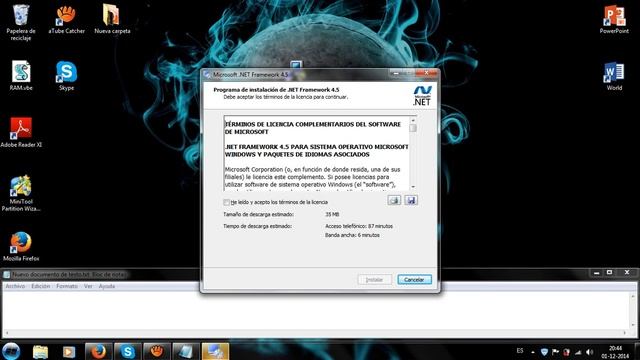Open the Edición menu in Notepad
This screenshot has height=360, width=640.
click(41, 286)
